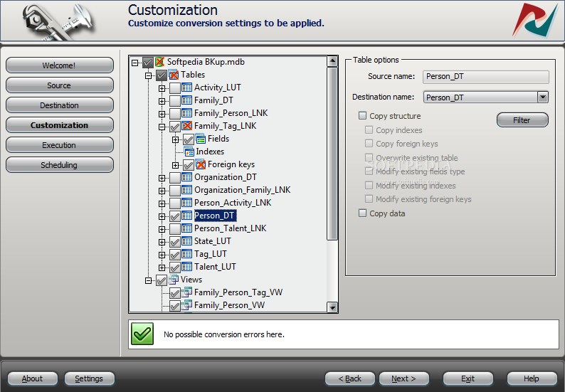Collapse the Softpedia BKup.mdb root node
565x392 pixels.
tap(134, 63)
